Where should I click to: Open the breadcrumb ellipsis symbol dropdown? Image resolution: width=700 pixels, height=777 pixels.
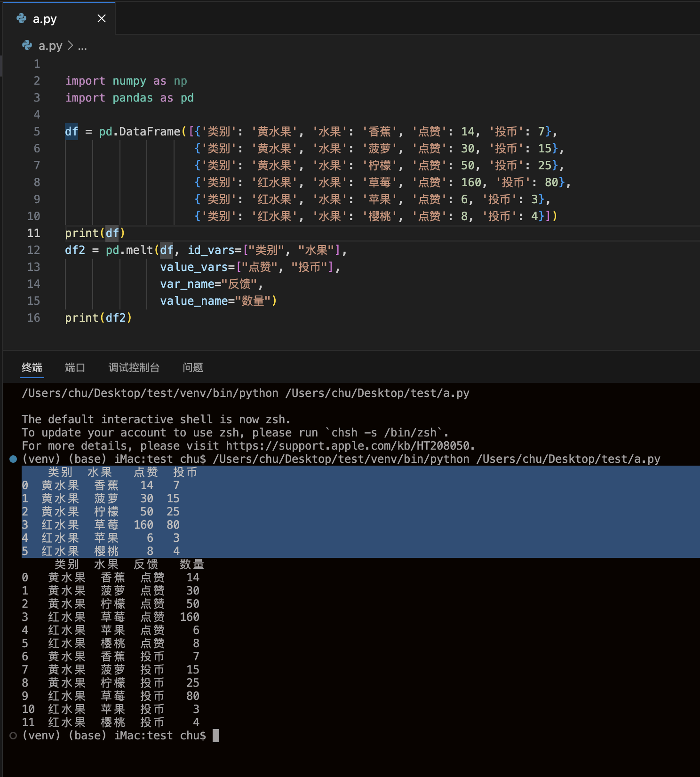(82, 46)
